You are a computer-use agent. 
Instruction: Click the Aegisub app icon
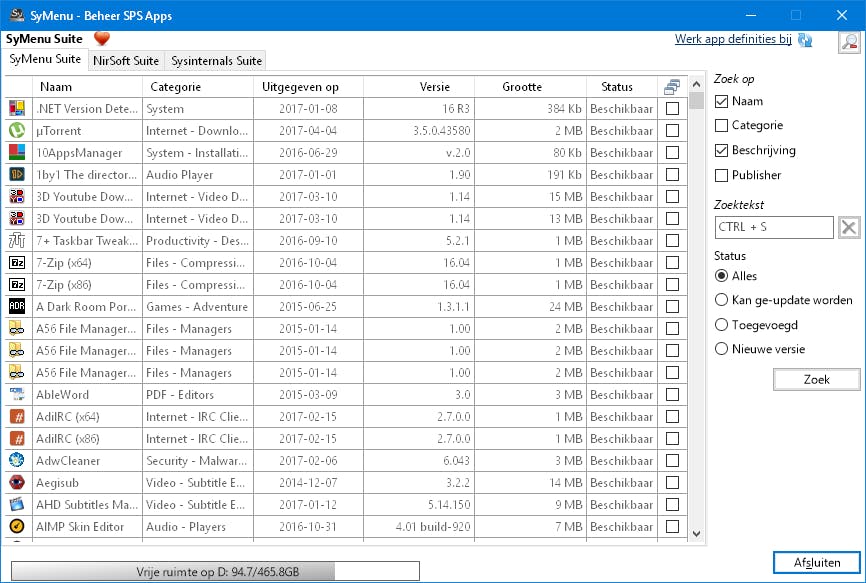click(17, 483)
